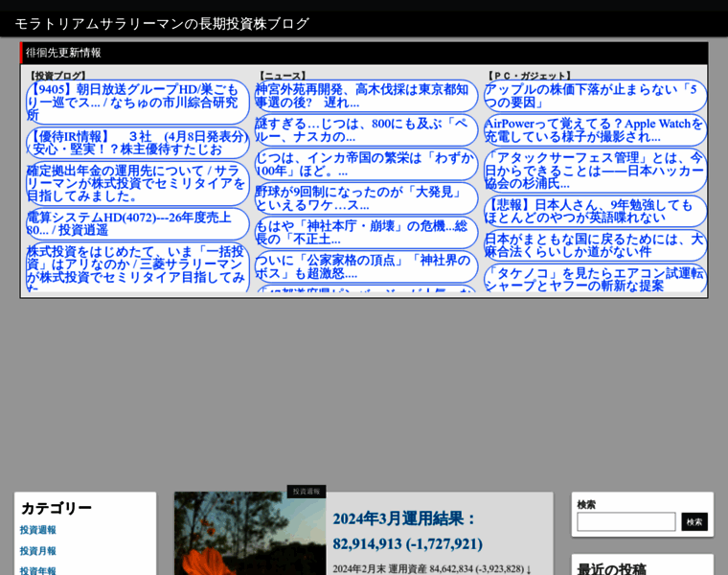Open the 【9405】朝日放送グループHD article link

pyautogui.click(x=137, y=103)
